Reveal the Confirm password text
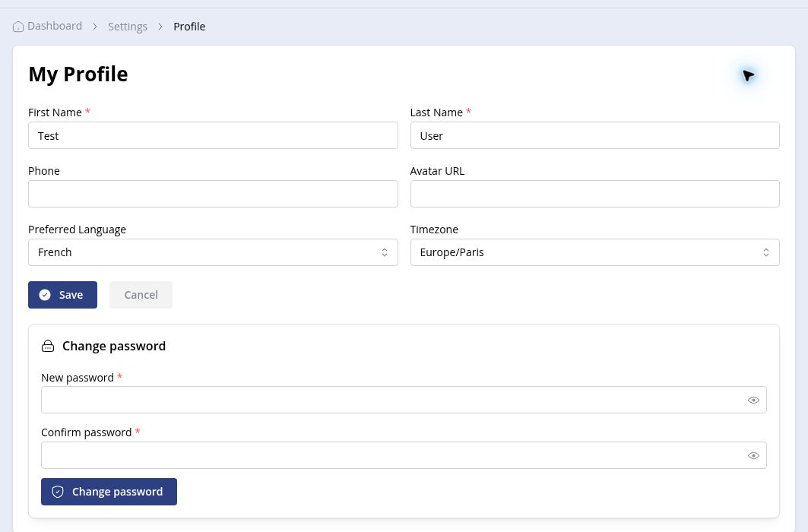808x532 pixels. point(753,456)
